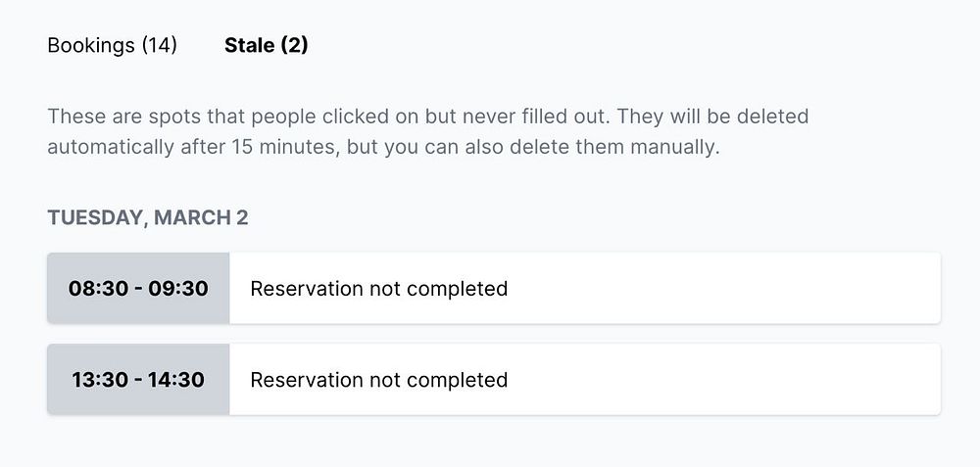
Task: Select the Stale (2) tab
Action: (x=266, y=45)
